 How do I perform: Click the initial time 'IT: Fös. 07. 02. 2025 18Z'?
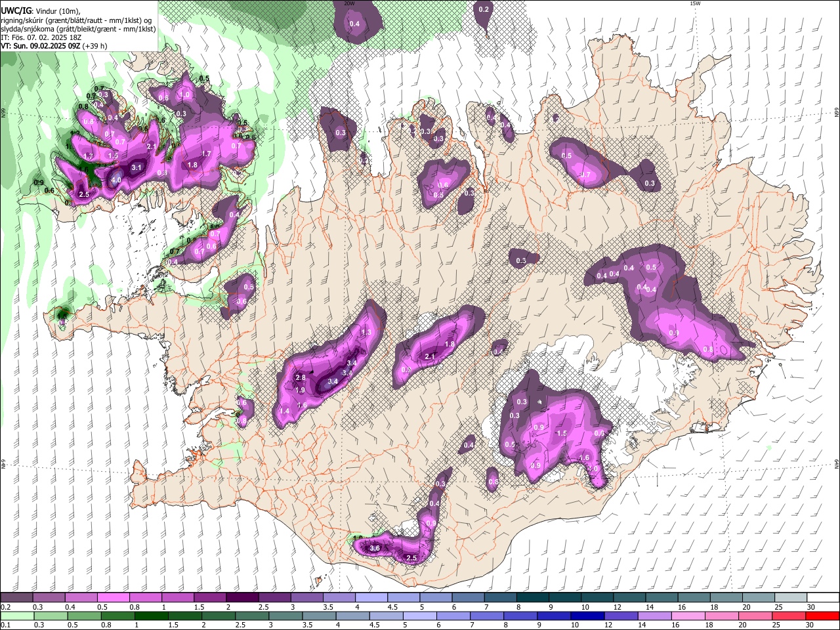point(41,37)
